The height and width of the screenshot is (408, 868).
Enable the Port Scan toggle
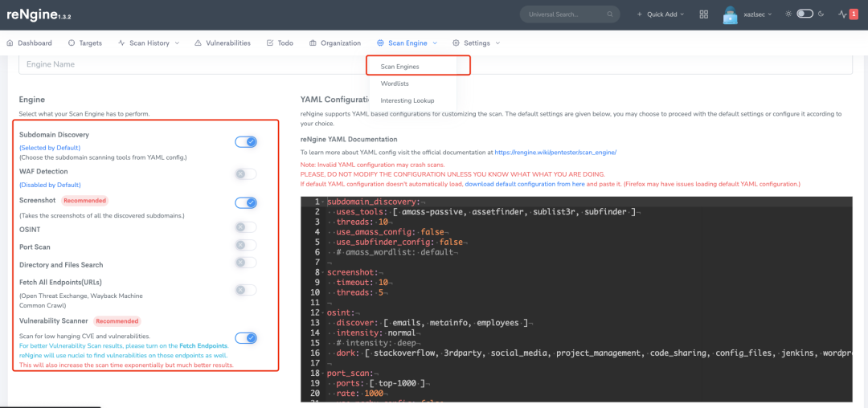click(x=246, y=245)
